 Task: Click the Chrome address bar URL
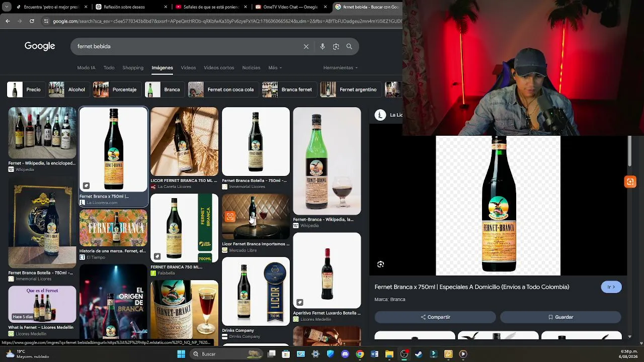[226, 21]
